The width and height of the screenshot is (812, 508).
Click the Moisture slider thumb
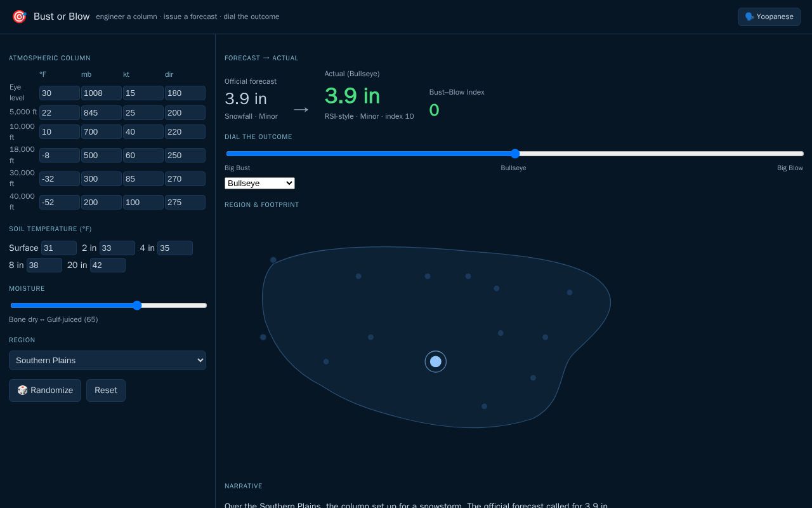(137, 305)
